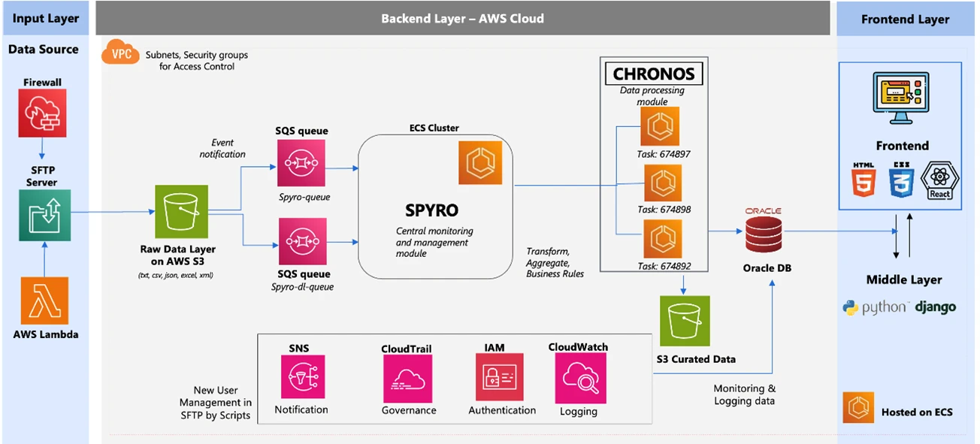The image size is (980, 444).
Task: Click the CHRONOS title box
Action: 654,74
